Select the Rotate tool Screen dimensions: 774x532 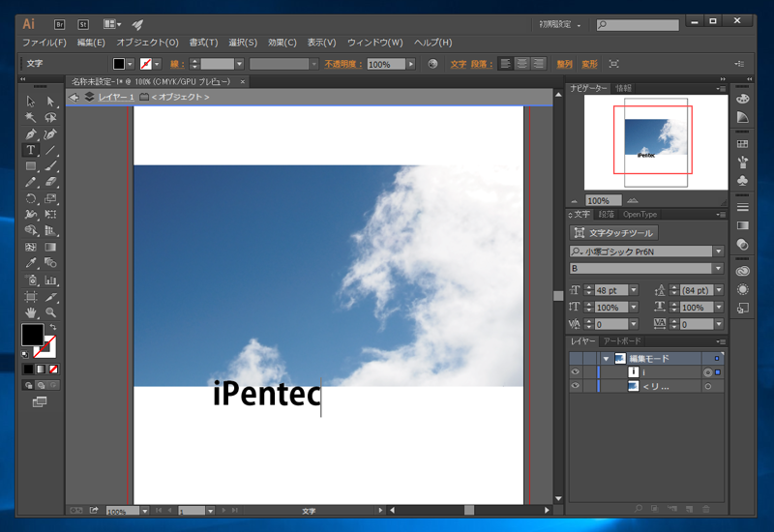(31, 198)
